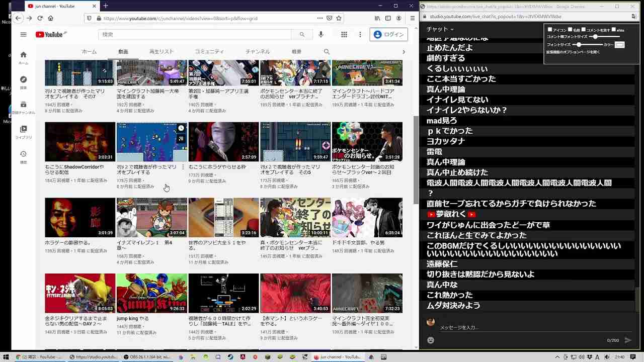
Task: Select the 再生リスト channel tab
Action: pyautogui.click(x=162, y=52)
